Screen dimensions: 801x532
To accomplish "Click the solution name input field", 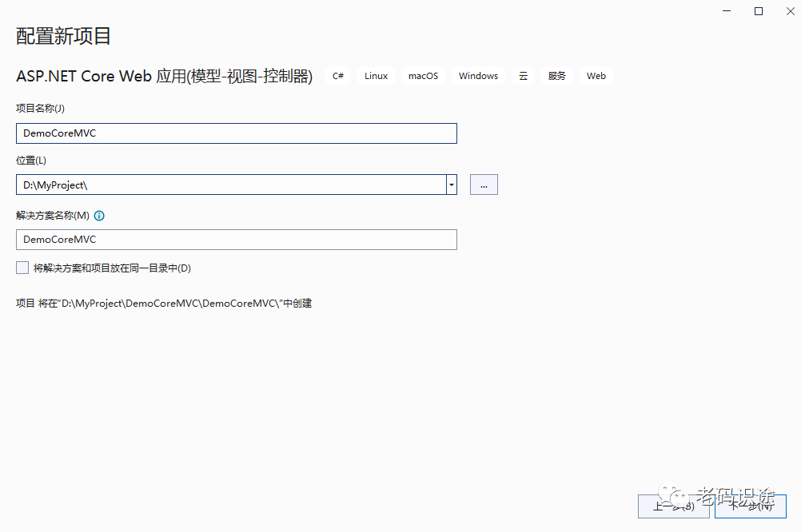I will [x=236, y=240].
